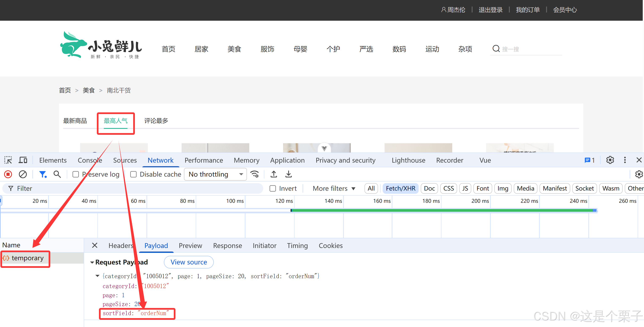Screen dimensions: 644x327
Task: Click the Export HAR download icon
Action: tap(289, 174)
